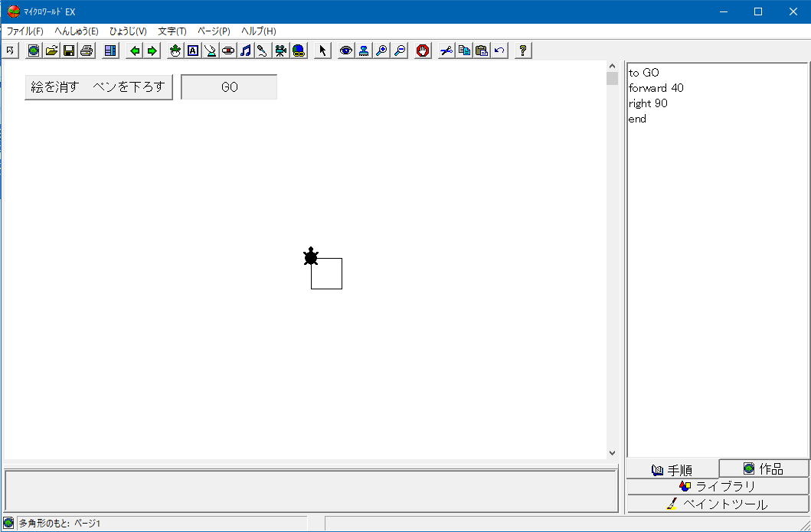Switch to the 作品 tab

764,468
